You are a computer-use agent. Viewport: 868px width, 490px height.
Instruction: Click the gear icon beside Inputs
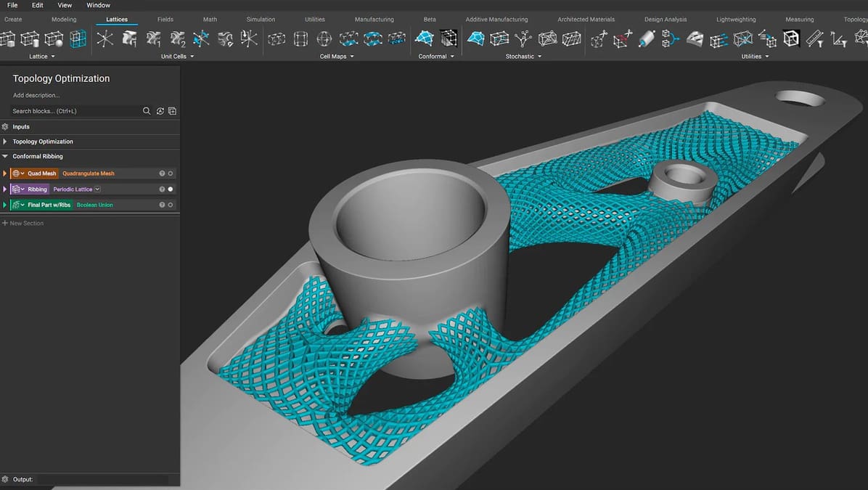coord(5,126)
